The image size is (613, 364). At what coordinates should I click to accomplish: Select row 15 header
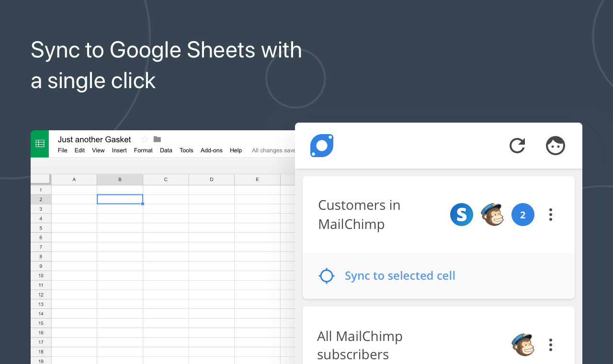coord(41,323)
